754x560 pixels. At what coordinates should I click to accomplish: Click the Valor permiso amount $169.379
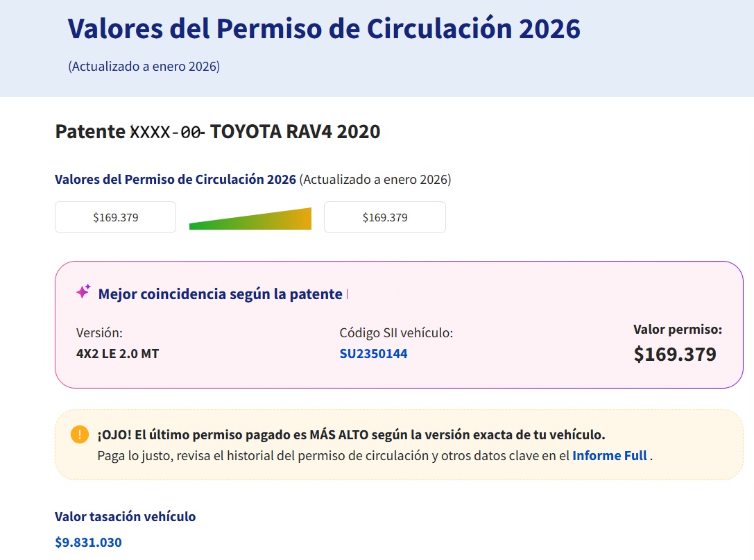point(674,354)
